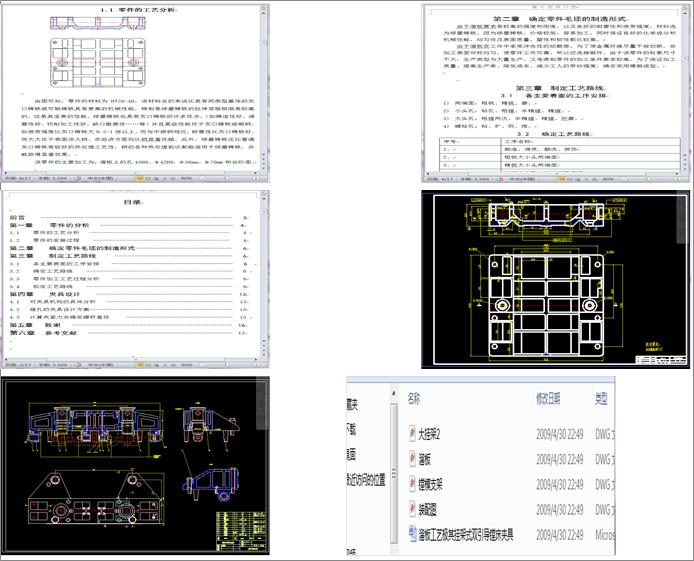Click vertical scrollbar of 目录 window
Image resolution: width=694 pixels, height=561 pixels.
point(264,270)
